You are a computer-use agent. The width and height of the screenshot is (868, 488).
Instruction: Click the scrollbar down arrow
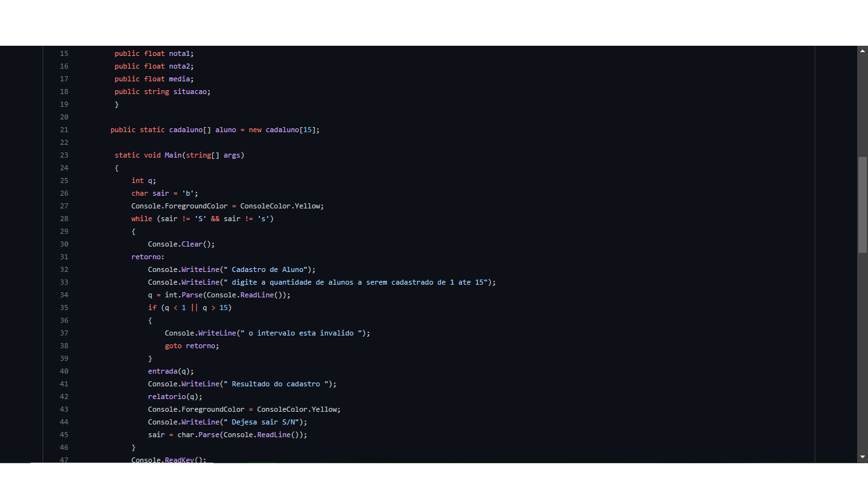862,457
